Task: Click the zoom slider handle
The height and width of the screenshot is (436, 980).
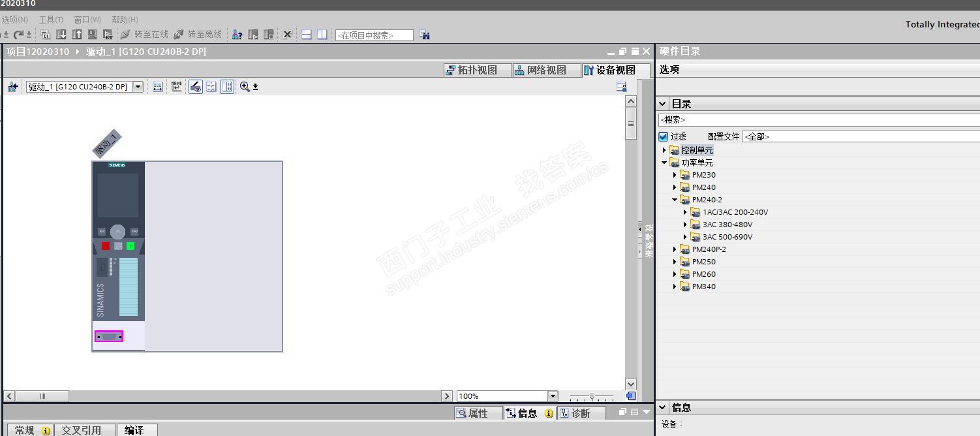Action: [592, 396]
